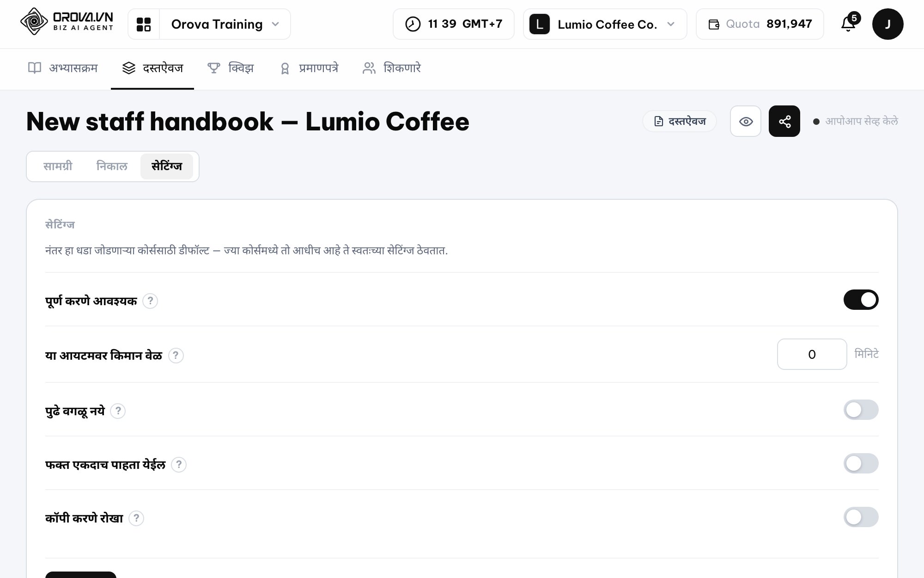Open the 'दस्तऐवज' nav tab
Image resolution: width=924 pixels, height=578 pixels.
click(x=152, y=68)
